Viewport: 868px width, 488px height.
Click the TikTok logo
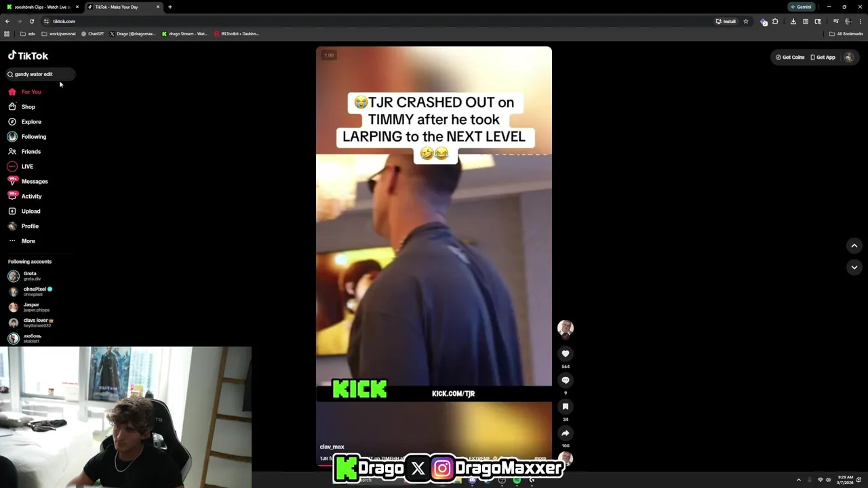click(x=28, y=56)
